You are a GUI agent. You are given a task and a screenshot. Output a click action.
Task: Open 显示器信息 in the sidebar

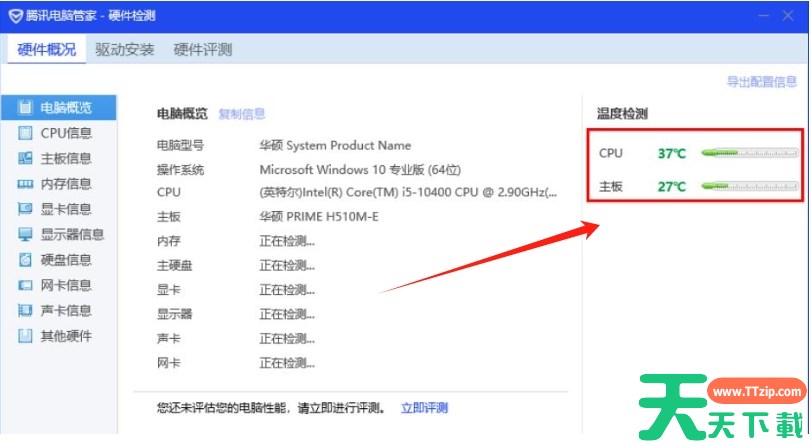click(59, 234)
